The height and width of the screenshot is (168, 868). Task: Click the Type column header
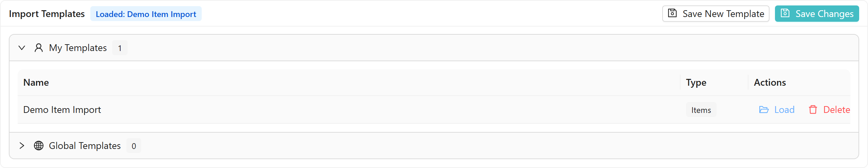coord(696,82)
